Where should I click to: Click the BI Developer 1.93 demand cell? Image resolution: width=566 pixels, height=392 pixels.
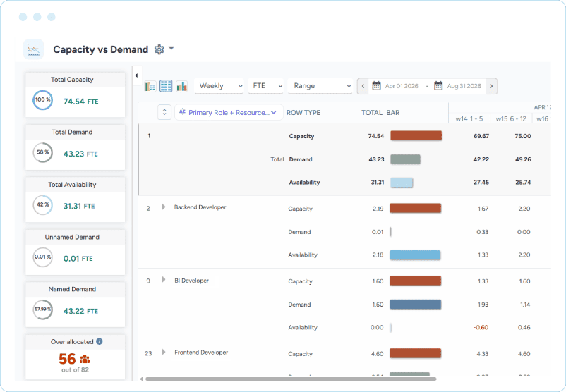point(483,305)
